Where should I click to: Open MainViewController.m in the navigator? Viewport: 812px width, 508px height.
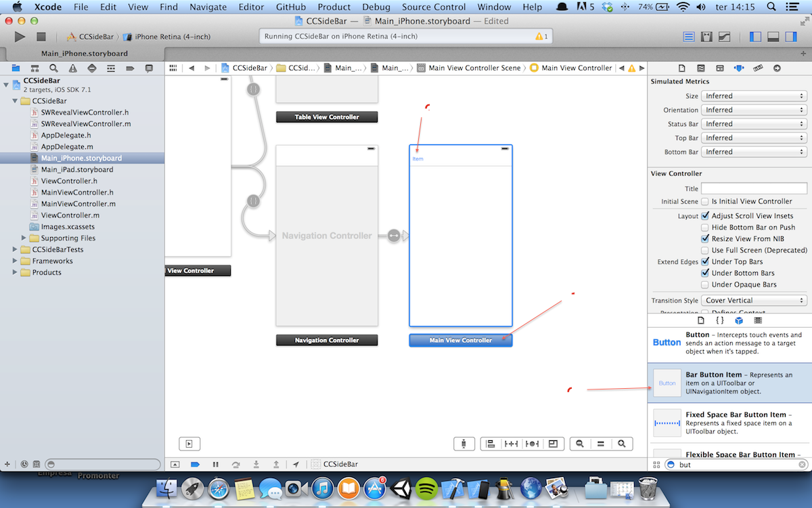(78, 204)
